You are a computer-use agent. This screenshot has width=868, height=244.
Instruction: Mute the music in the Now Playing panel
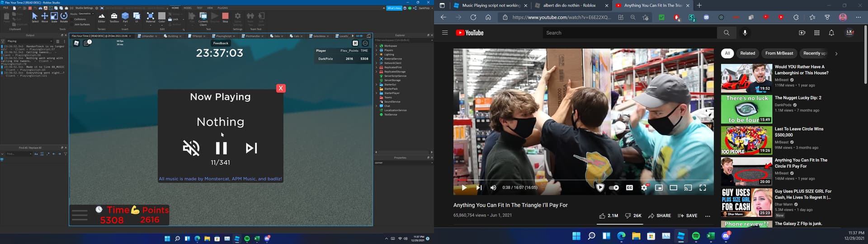pos(191,148)
